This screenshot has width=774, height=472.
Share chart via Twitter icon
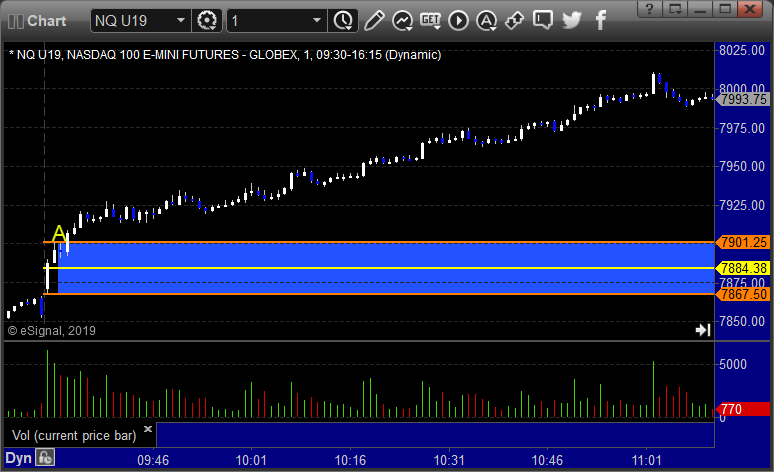[572, 21]
